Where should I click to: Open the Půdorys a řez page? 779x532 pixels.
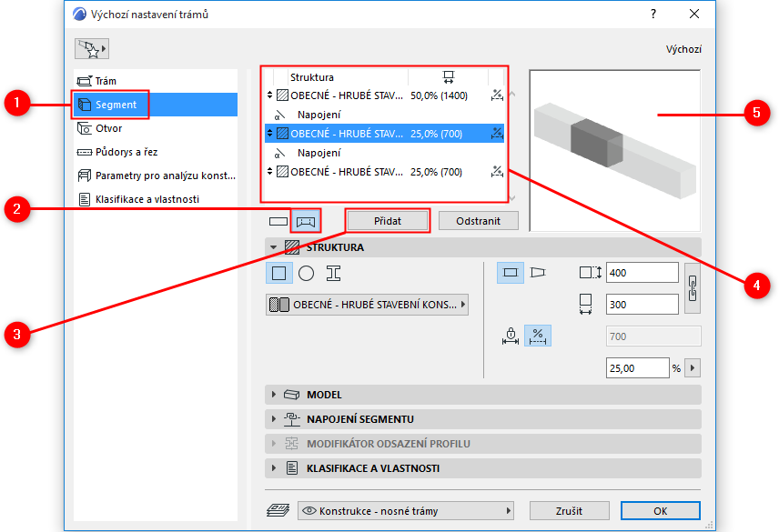[156, 152]
